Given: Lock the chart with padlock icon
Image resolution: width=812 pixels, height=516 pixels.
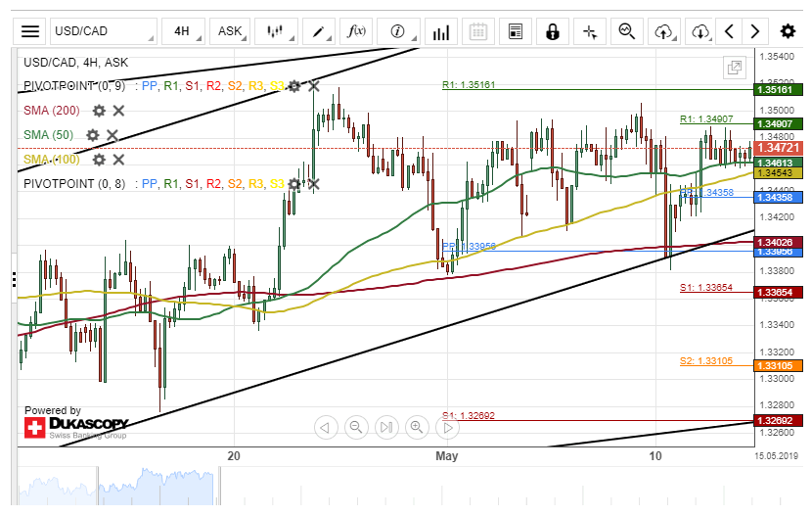Looking at the screenshot, I should click(x=552, y=31).
